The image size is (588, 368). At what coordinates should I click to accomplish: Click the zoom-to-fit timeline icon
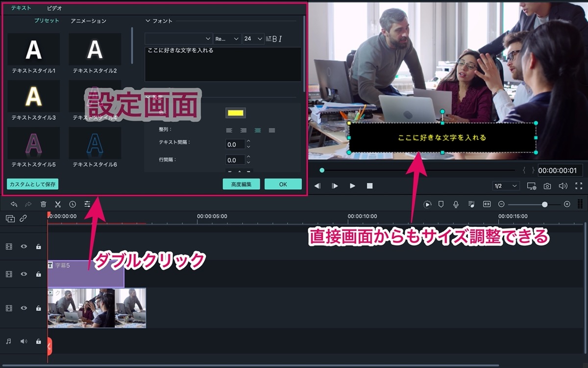pos(487,204)
